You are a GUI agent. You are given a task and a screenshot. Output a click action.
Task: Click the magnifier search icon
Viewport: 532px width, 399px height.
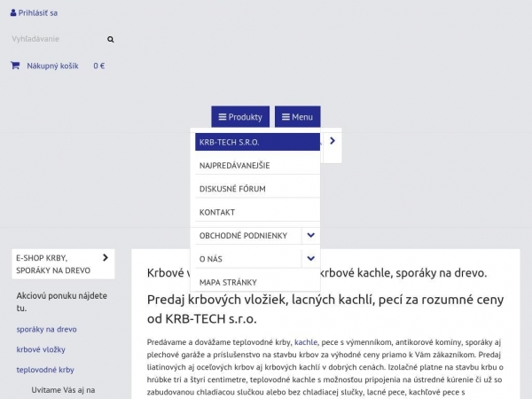tap(110, 39)
